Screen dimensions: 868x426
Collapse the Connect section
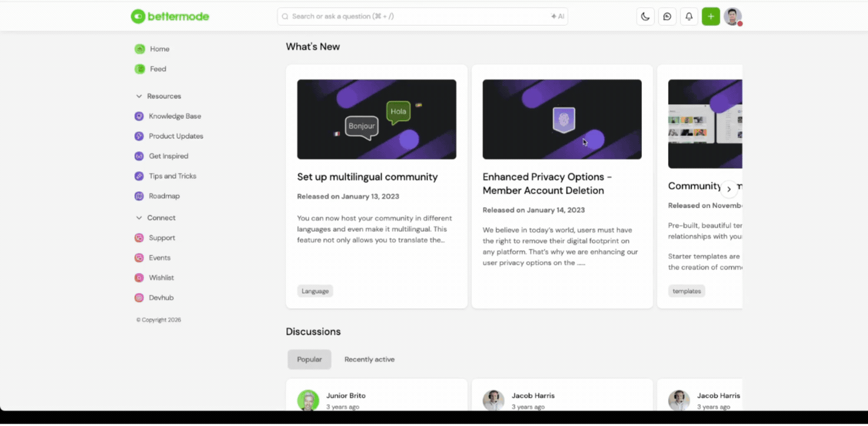(x=140, y=218)
